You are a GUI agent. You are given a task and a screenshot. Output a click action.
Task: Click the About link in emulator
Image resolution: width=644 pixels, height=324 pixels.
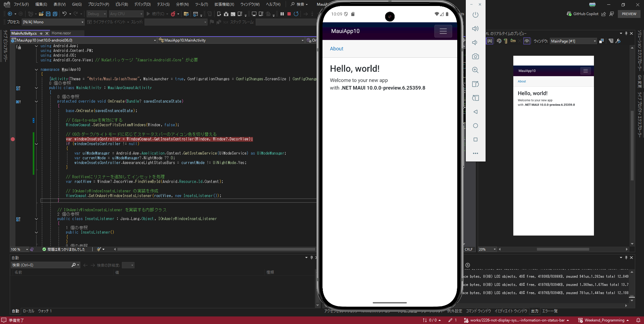click(336, 48)
